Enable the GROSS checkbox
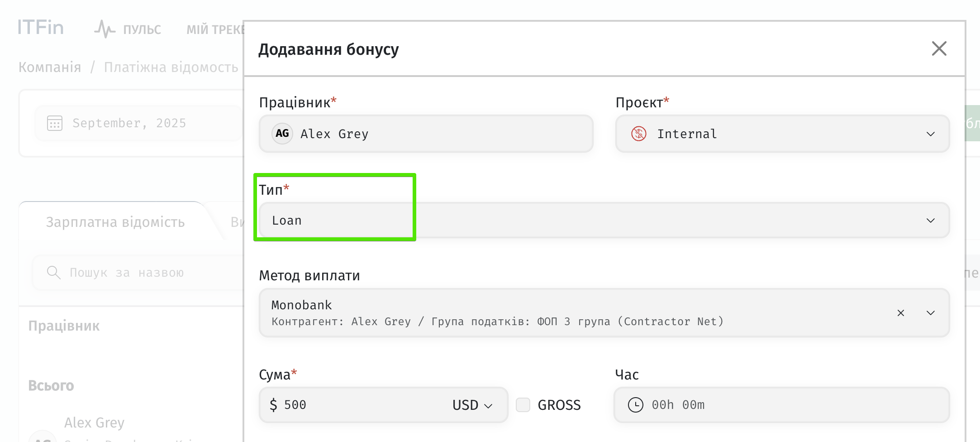The width and height of the screenshot is (980, 442). point(523,405)
